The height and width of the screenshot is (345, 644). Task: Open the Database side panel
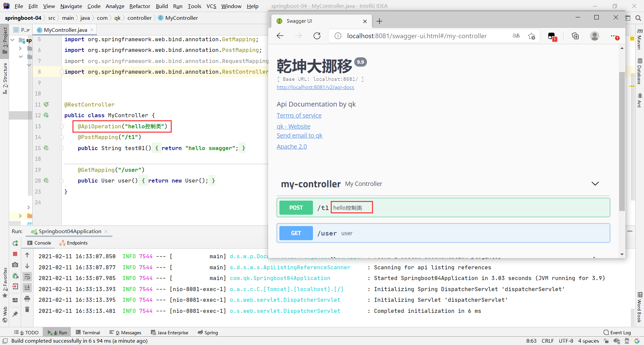click(639, 71)
